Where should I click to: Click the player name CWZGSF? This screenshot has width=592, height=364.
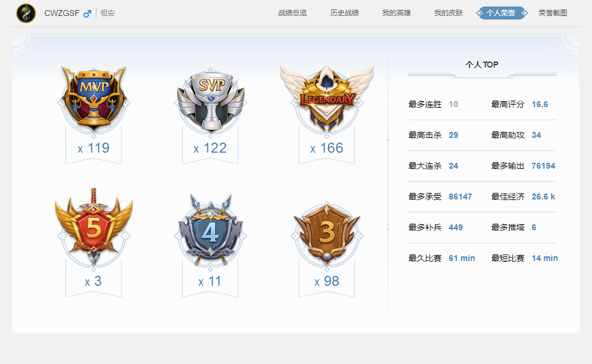[x=62, y=13]
